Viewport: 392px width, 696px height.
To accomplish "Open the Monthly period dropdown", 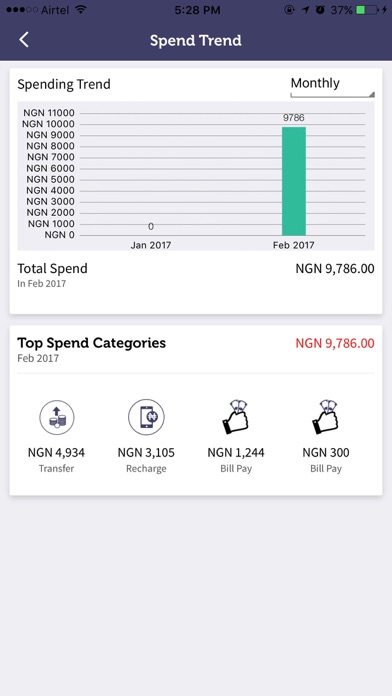I will point(333,86).
